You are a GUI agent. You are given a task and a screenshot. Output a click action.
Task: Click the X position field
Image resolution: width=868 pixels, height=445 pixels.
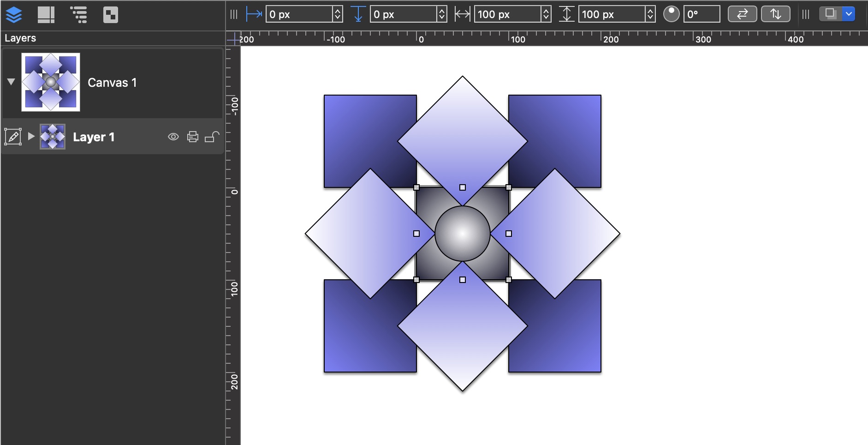(x=299, y=14)
